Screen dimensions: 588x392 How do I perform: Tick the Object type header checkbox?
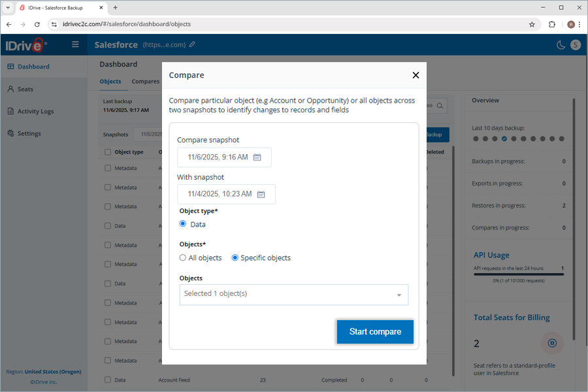(108, 152)
